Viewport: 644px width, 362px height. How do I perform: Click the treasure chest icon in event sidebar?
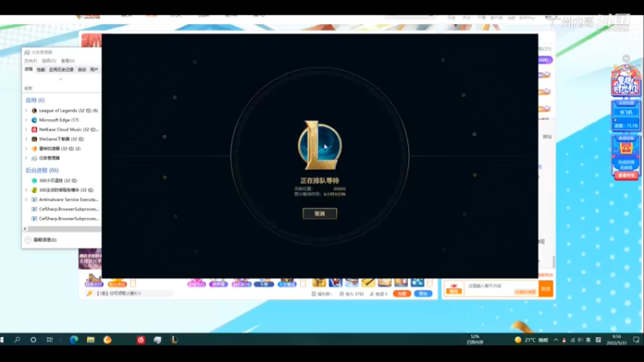(x=626, y=149)
